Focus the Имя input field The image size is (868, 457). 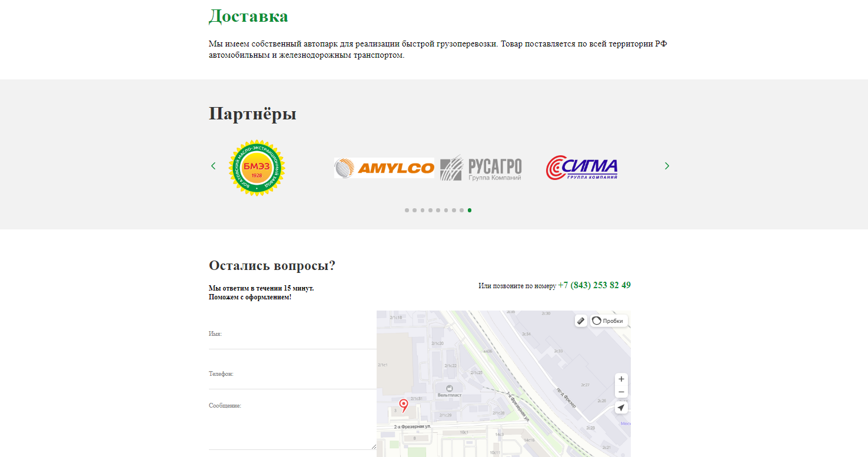coord(292,334)
